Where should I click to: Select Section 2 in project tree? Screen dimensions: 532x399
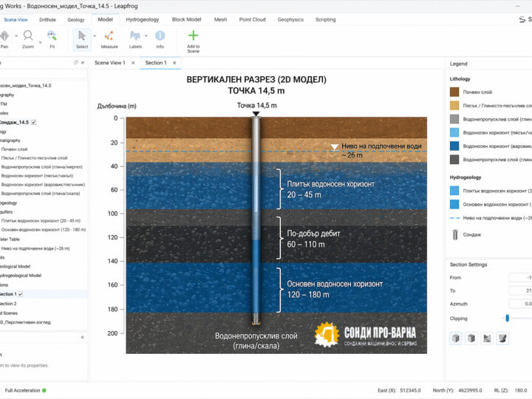(x=8, y=304)
